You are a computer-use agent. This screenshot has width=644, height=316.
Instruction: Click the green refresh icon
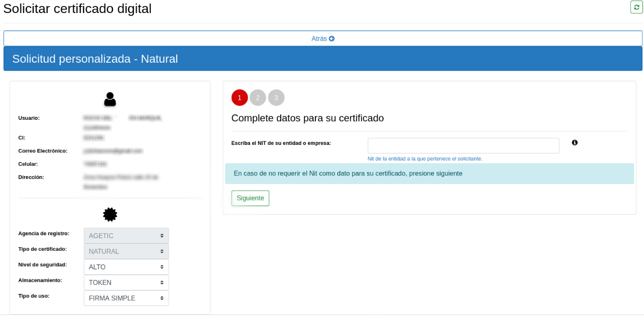pyautogui.click(x=636, y=7)
